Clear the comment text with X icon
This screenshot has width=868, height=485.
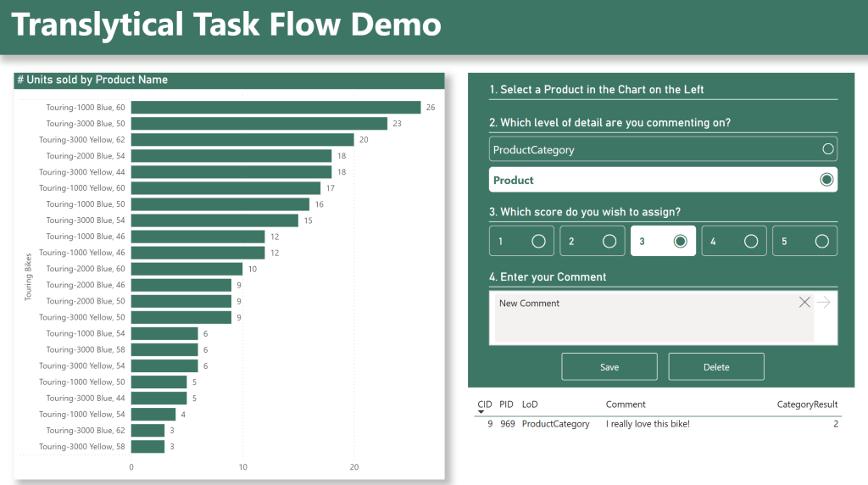point(804,303)
